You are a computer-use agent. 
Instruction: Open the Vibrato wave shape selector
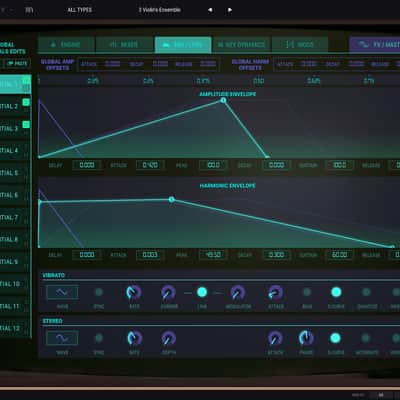point(62,292)
